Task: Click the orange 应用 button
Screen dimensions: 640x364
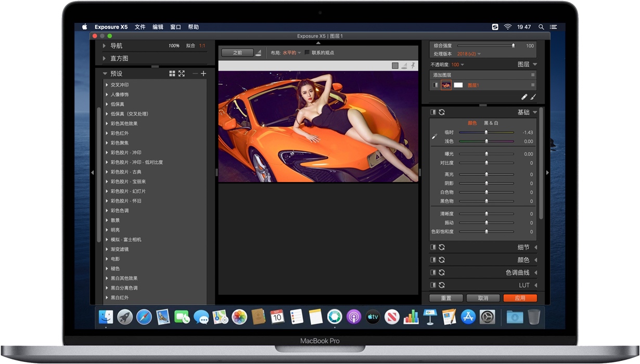Action: 520,298
